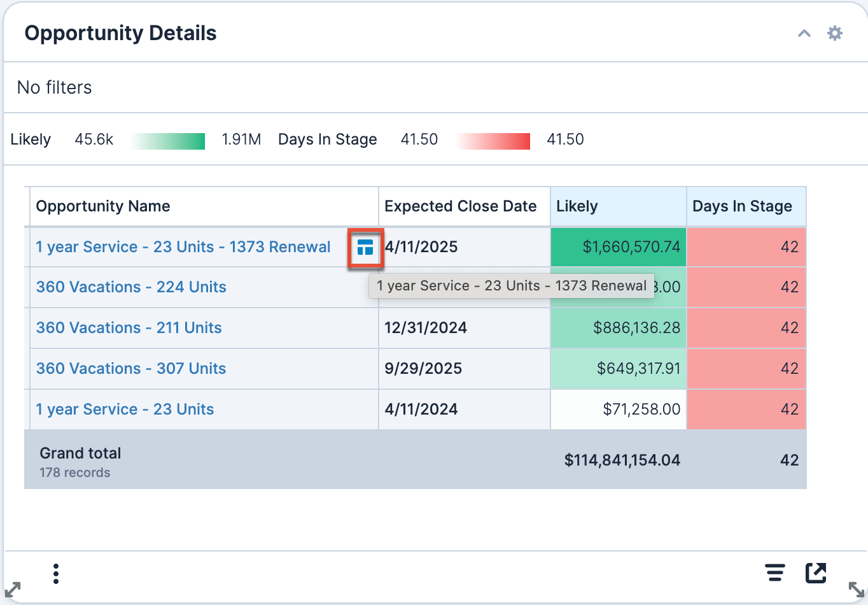Open the dashlet settings gear
Image resolution: width=868 pixels, height=605 pixels.
[x=834, y=33]
